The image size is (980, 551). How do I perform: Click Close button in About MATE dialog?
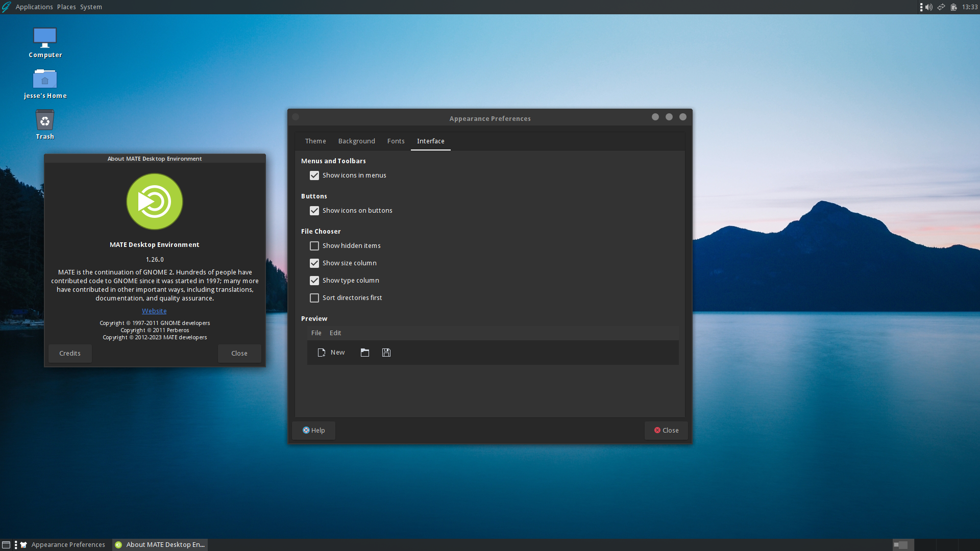[x=239, y=354]
